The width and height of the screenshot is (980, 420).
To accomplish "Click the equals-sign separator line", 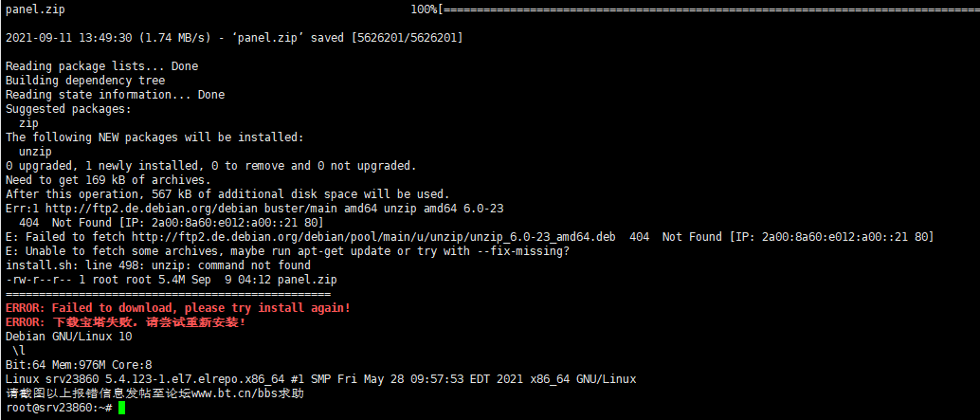I will [x=168, y=294].
